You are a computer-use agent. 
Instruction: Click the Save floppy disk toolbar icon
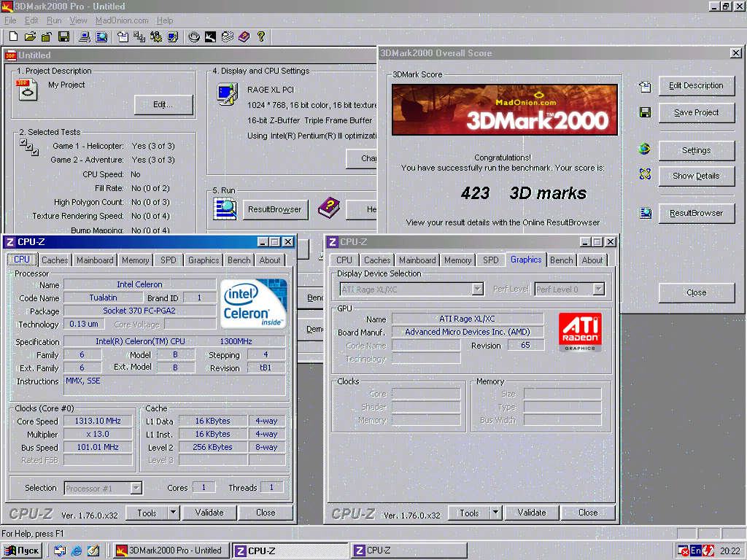click(x=63, y=36)
